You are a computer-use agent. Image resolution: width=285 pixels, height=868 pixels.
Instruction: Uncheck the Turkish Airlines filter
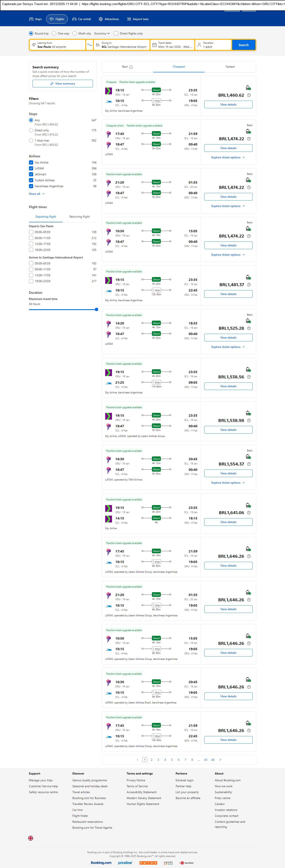pos(31,180)
